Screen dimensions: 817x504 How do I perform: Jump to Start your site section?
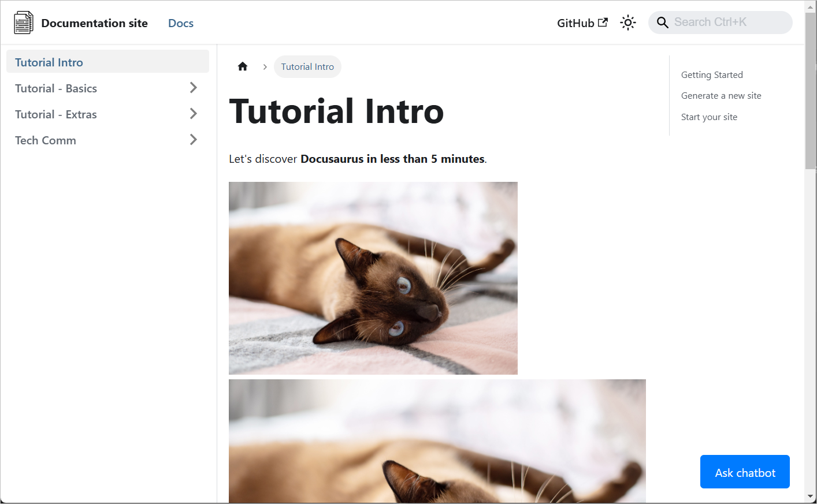709,117
